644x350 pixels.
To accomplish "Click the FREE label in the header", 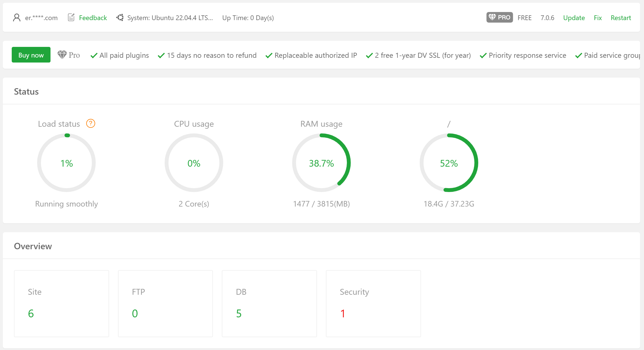I will [x=525, y=17].
